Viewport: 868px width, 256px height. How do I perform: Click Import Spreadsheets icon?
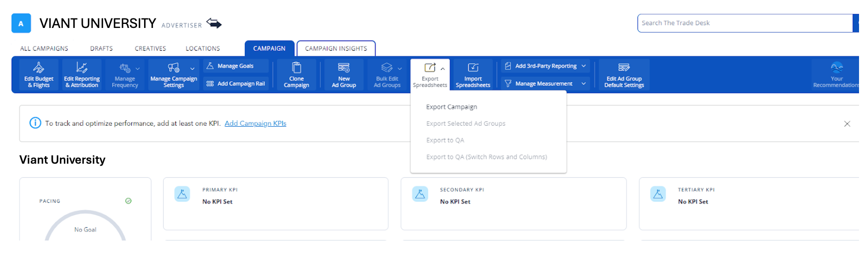473,67
